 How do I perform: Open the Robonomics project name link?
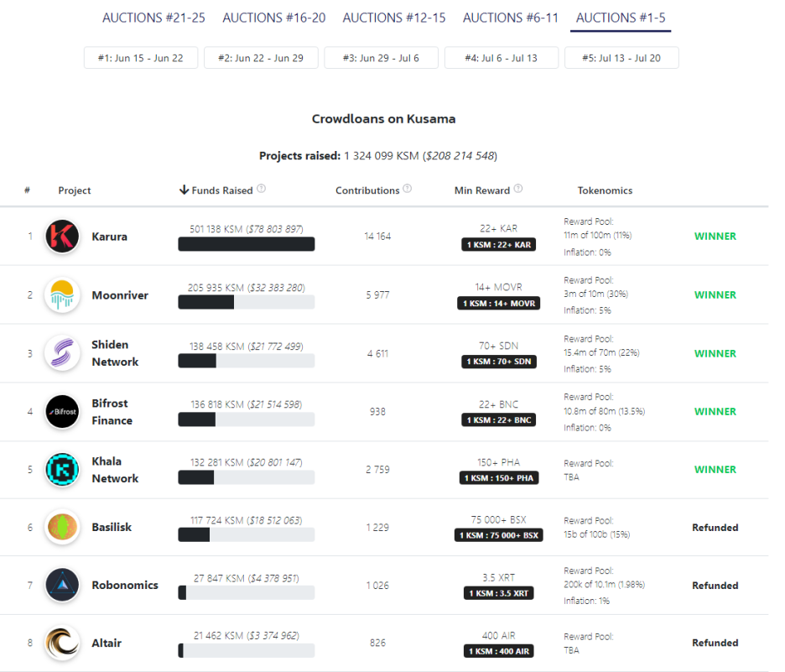(125, 585)
